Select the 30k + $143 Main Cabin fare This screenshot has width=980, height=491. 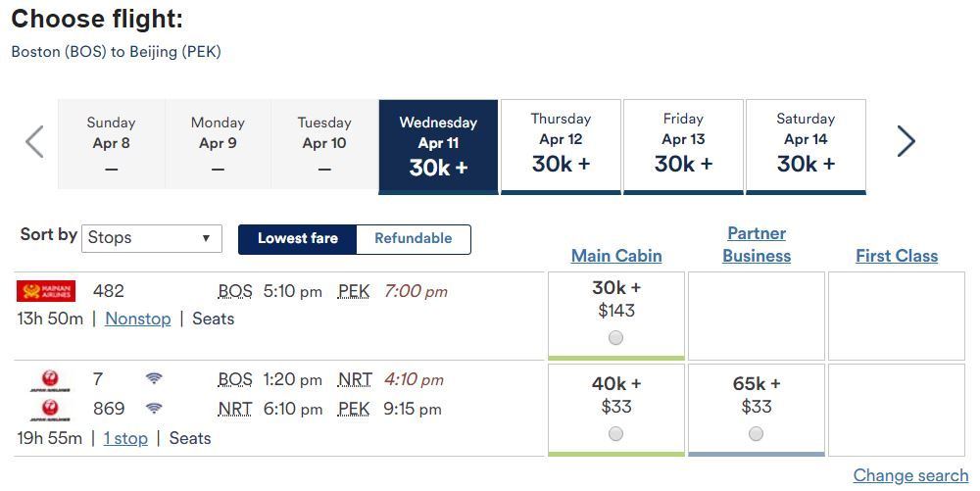(616, 338)
